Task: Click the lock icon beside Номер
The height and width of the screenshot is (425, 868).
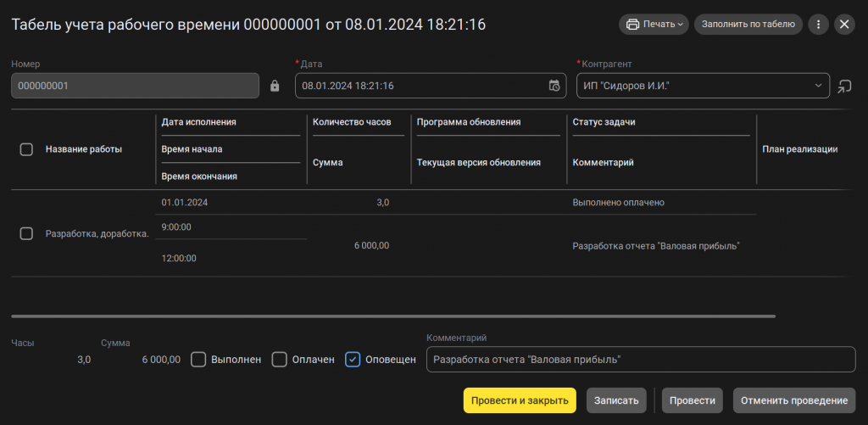Action: point(275,86)
